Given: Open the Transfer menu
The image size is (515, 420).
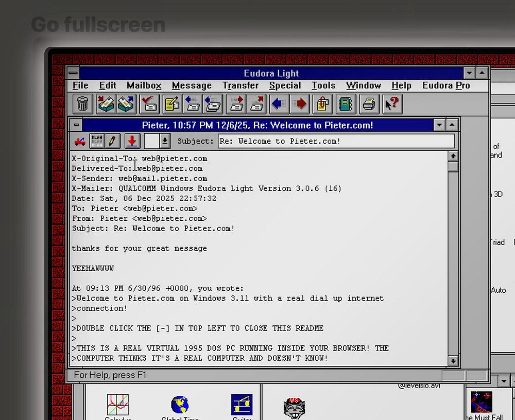Looking at the screenshot, I should click(241, 85).
